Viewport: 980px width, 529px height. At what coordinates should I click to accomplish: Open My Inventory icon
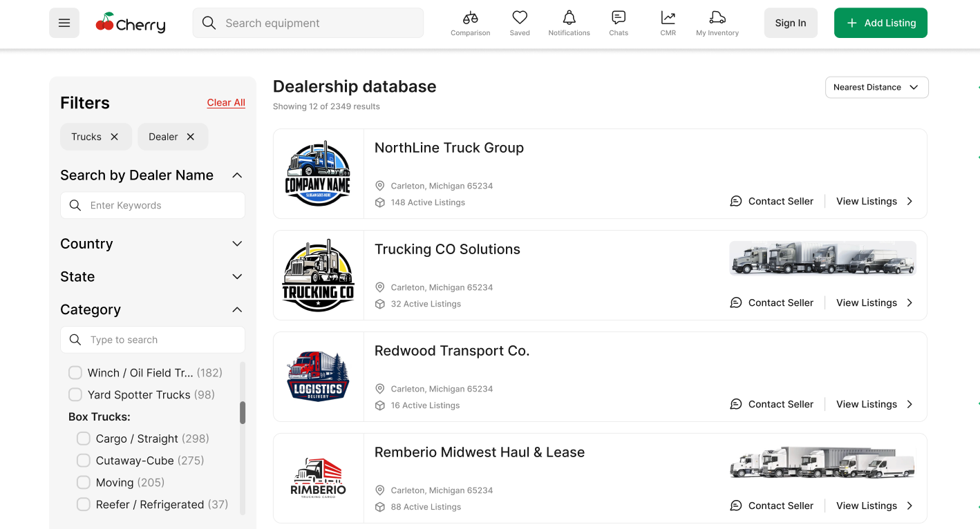pyautogui.click(x=717, y=18)
